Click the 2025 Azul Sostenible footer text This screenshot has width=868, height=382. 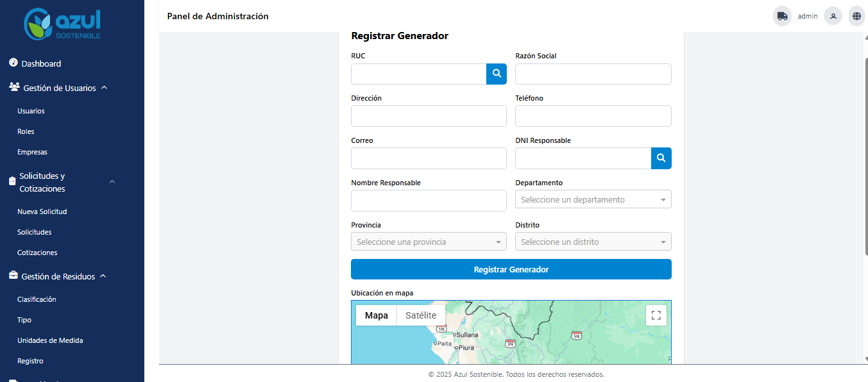coord(516,374)
